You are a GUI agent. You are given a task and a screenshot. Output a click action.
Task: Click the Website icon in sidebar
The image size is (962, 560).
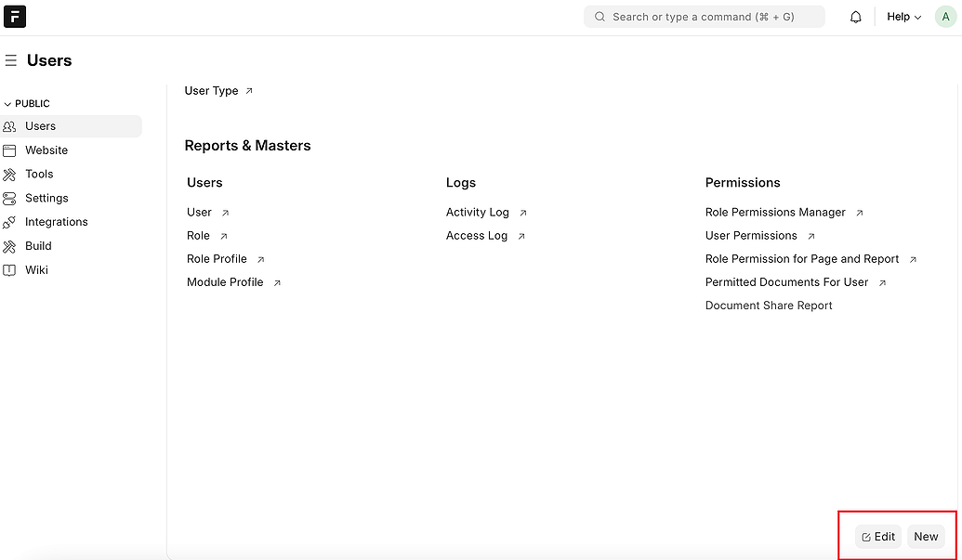(9, 150)
